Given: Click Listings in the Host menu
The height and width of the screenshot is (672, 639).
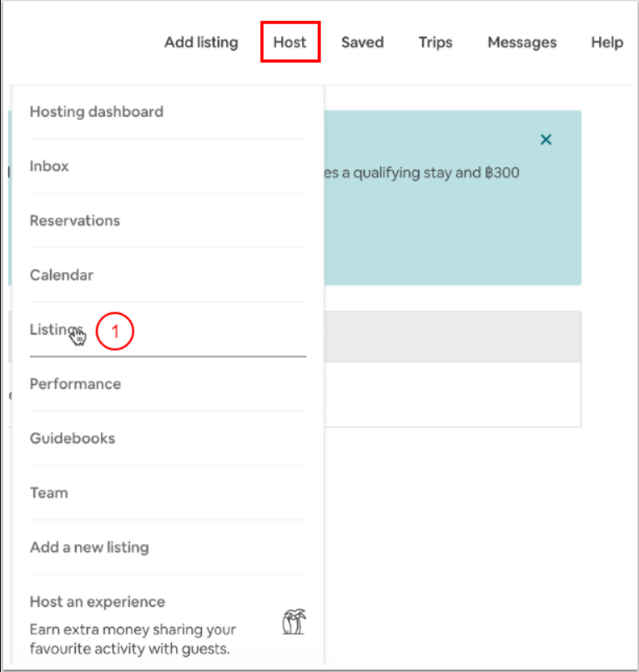Looking at the screenshot, I should coord(55,329).
